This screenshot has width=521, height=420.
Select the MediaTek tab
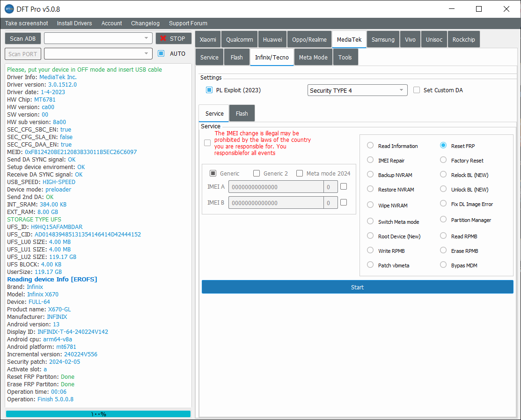(349, 39)
